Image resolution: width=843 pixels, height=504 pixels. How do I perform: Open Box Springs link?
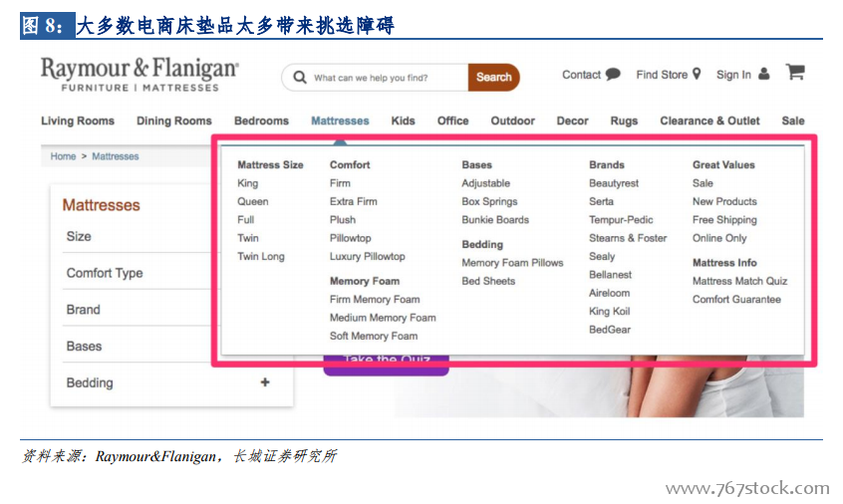(489, 201)
